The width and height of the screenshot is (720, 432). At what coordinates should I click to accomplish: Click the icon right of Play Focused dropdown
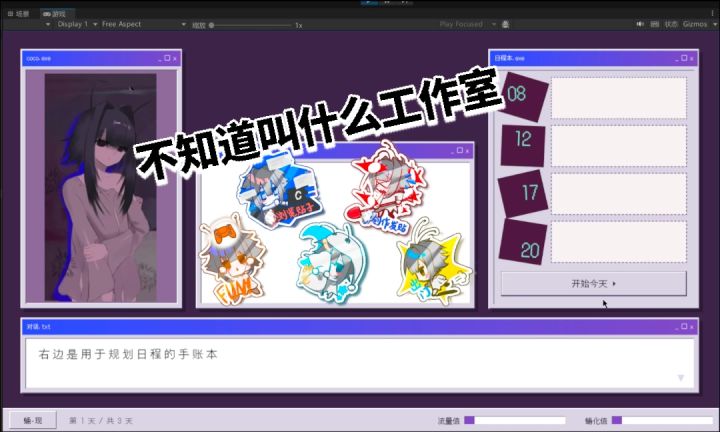(505, 24)
